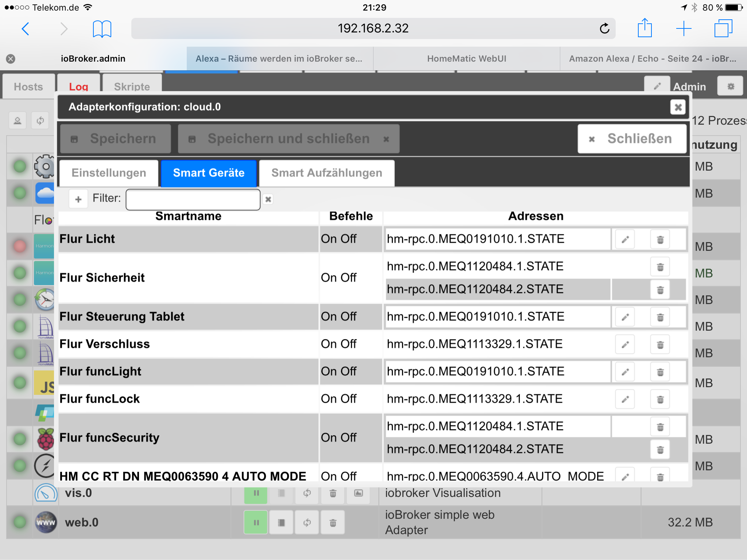Click the reload instances icon left toolbar
Viewport: 747px width, 560px height.
click(40, 121)
